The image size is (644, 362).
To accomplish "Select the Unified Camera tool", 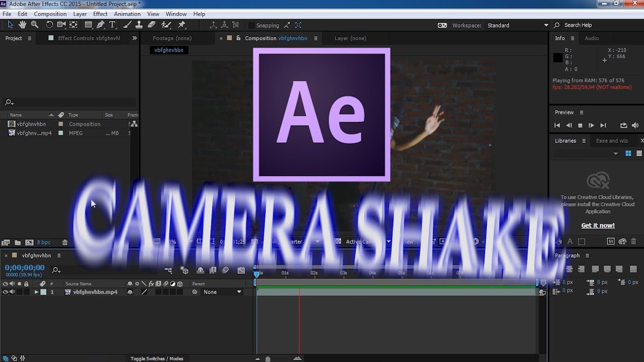I will (61, 25).
